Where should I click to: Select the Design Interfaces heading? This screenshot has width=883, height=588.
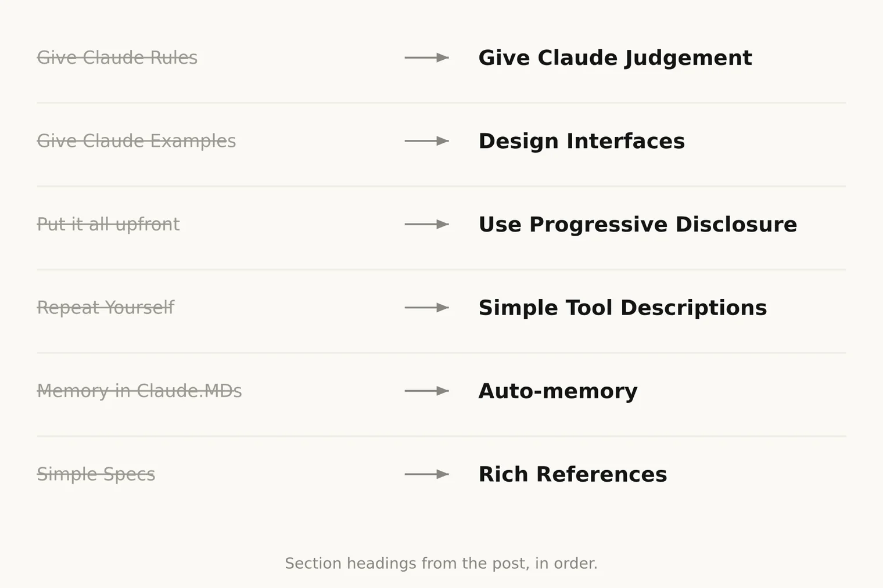582,141
